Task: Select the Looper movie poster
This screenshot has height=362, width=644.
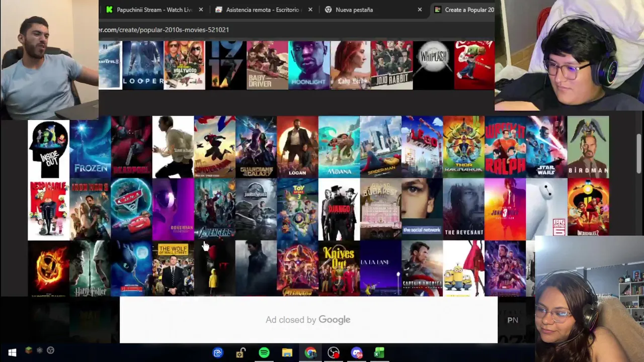Action: [x=143, y=65]
